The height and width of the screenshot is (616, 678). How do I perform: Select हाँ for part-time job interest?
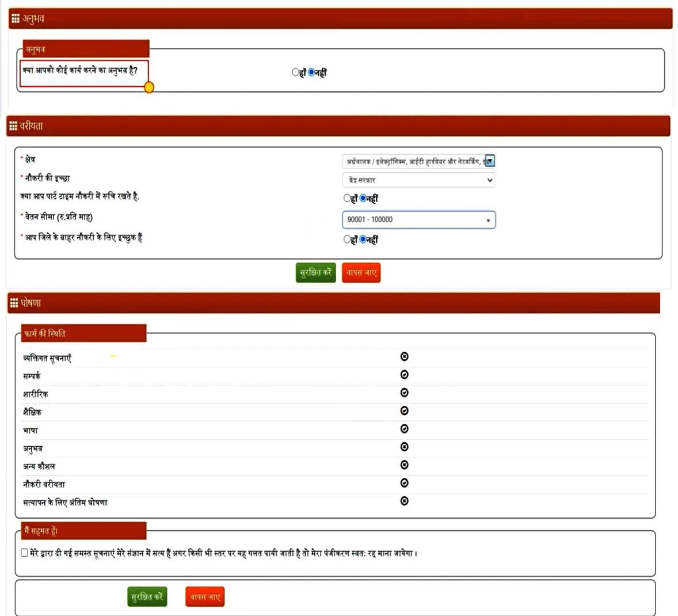(347, 199)
